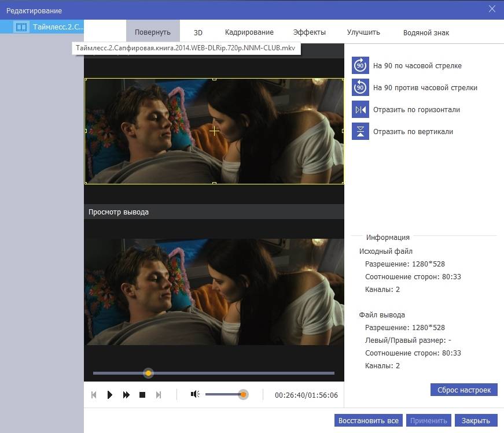Click the 'Просмотр вывода' header
This screenshot has width=504, height=433.
coord(214,212)
